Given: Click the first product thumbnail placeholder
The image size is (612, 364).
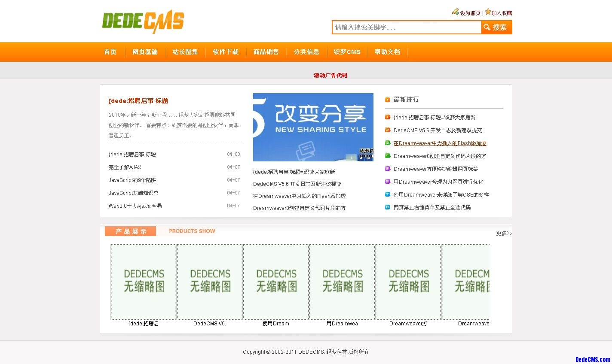Looking at the screenshot, I should point(144,282).
